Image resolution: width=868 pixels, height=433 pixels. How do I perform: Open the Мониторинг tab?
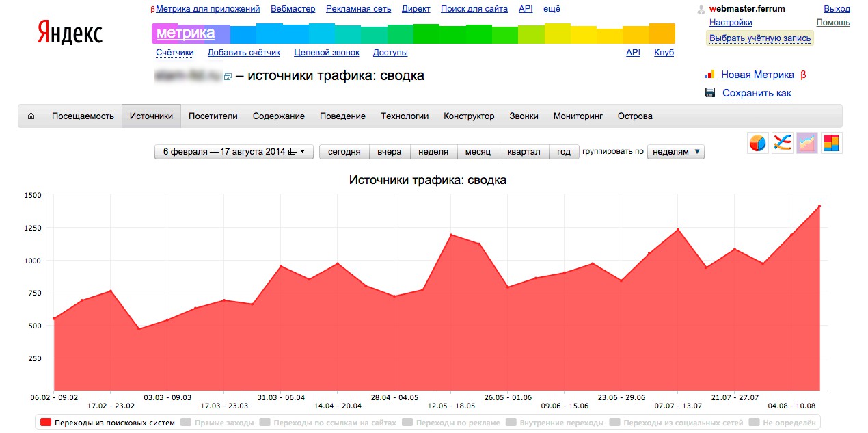point(578,116)
